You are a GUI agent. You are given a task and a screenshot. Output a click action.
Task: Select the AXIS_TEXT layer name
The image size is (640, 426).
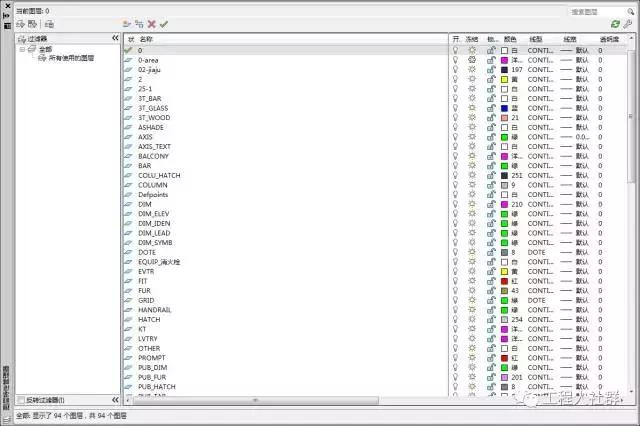pos(154,146)
